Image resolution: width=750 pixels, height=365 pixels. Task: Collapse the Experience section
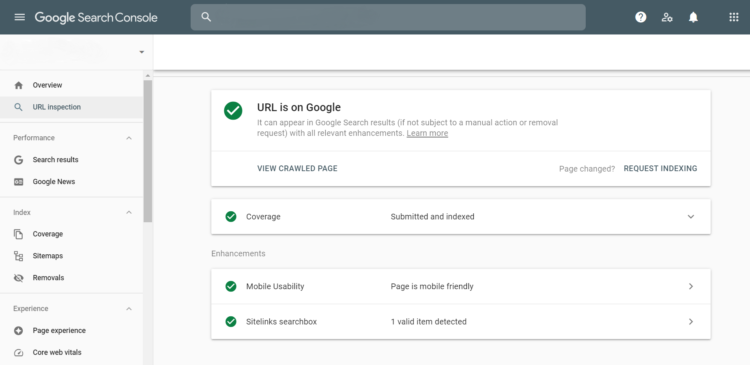coord(129,309)
